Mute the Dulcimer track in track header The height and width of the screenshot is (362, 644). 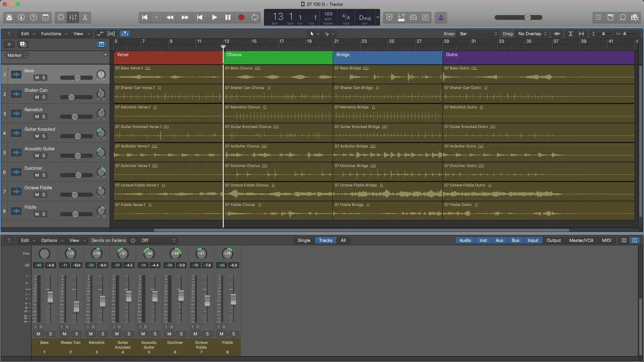point(36,175)
